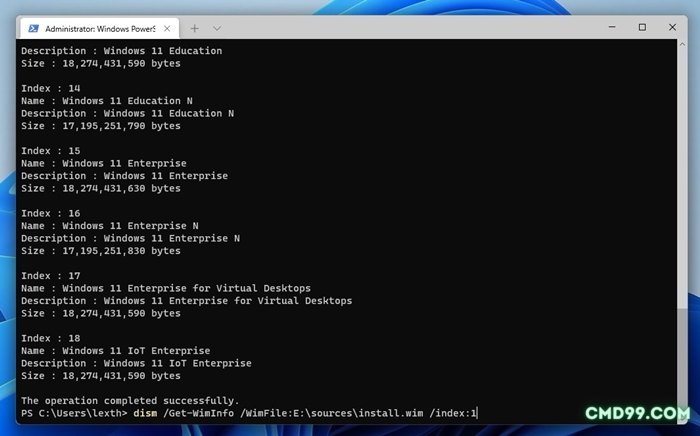
Task: Close the terminal window
Action: click(x=672, y=27)
